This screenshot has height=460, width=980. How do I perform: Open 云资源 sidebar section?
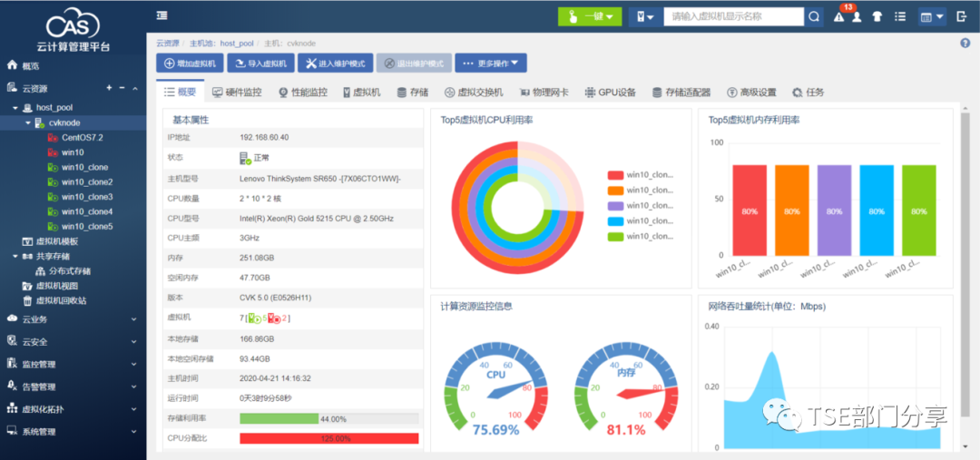(35, 89)
